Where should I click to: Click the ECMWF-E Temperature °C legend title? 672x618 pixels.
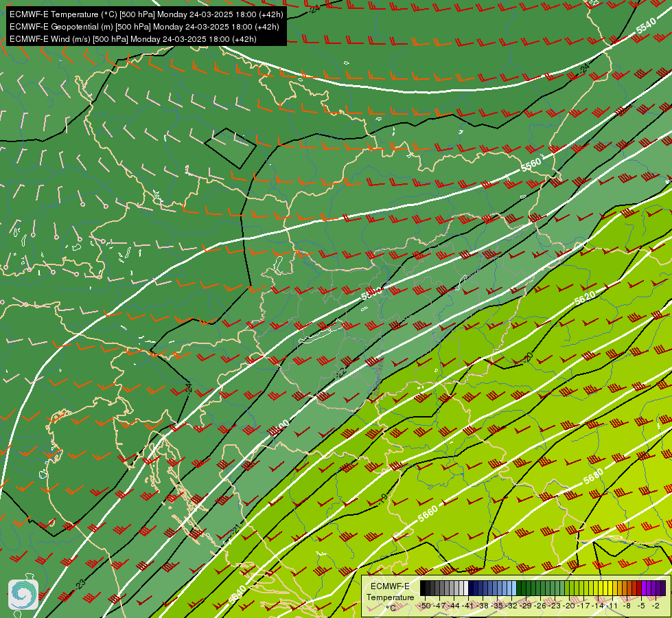click(390, 597)
